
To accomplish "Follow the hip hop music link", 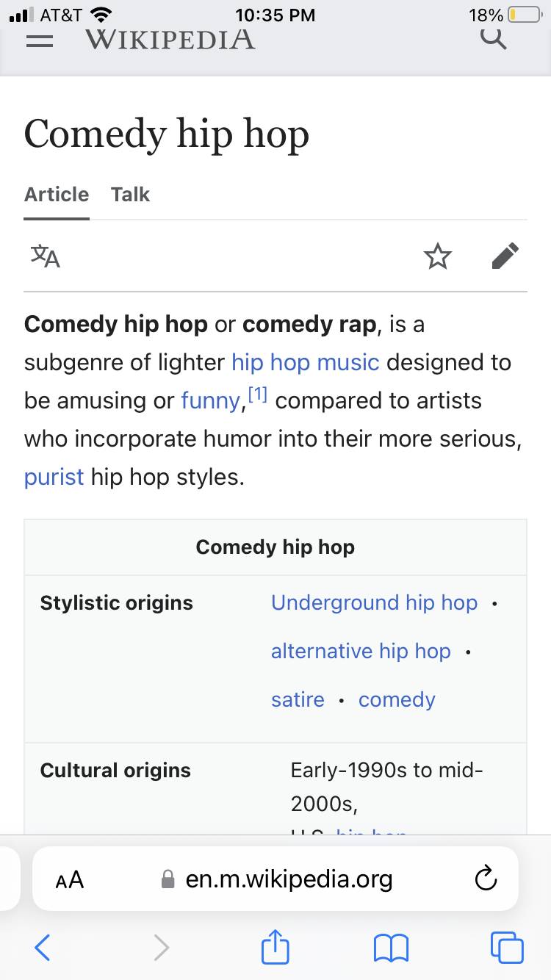I will click(x=306, y=362).
